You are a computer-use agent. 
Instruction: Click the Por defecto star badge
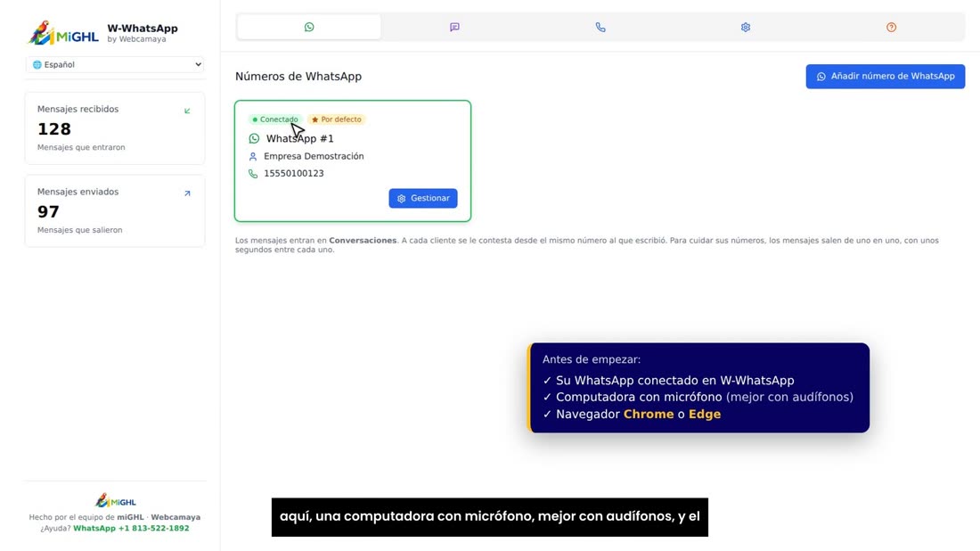tap(336, 119)
